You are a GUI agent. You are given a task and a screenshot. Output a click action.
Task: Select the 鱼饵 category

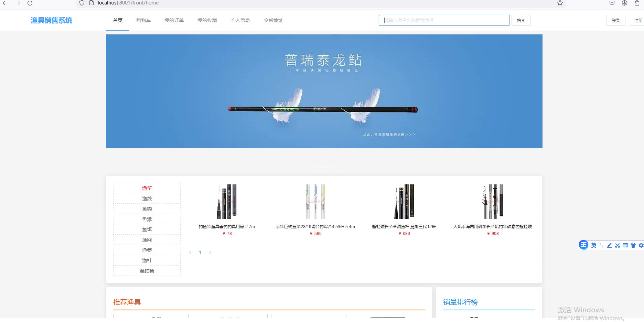click(147, 229)
